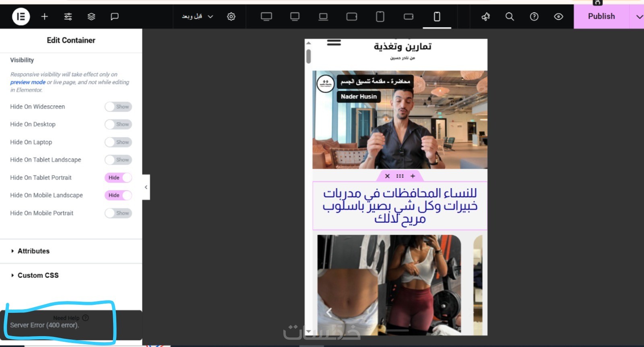Screen dimensions: 644x347
Task: Click the Publish button
Action: [601, 16]
